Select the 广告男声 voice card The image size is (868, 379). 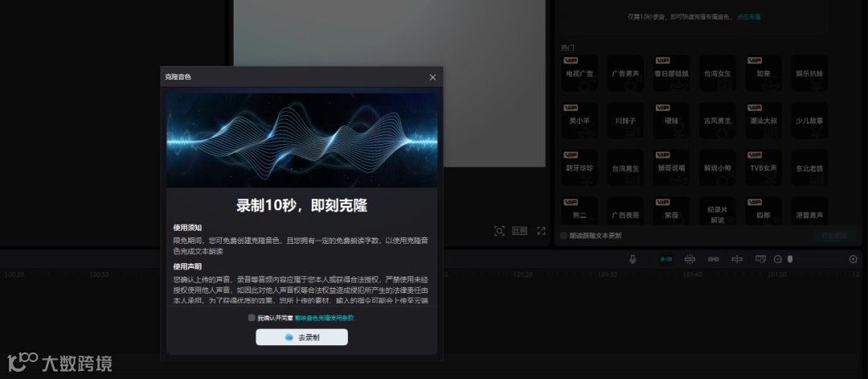(x=625, y=73)
